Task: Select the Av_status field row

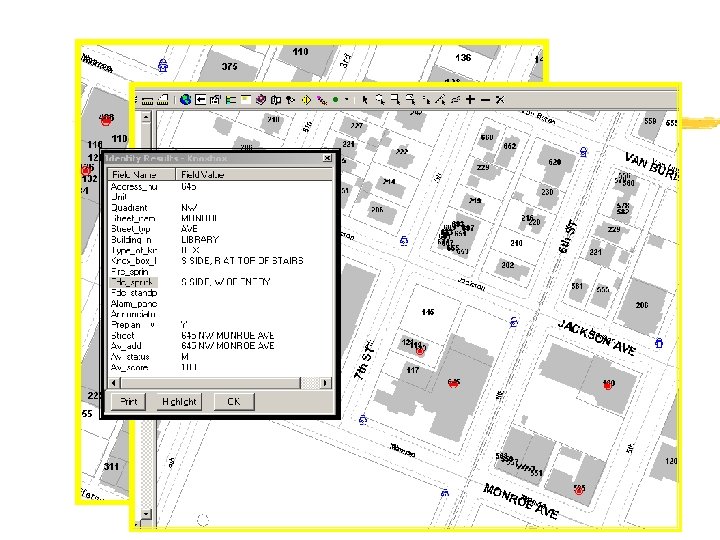Action: tap(220, 357)
